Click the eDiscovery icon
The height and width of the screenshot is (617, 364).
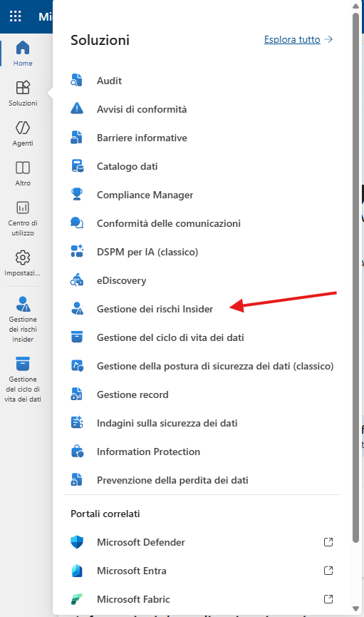77,280
